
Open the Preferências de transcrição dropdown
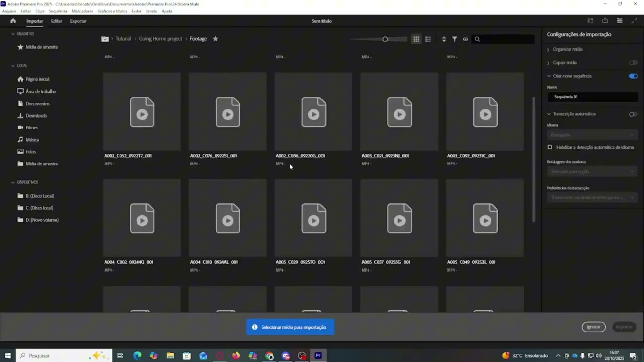click(593, 198)
